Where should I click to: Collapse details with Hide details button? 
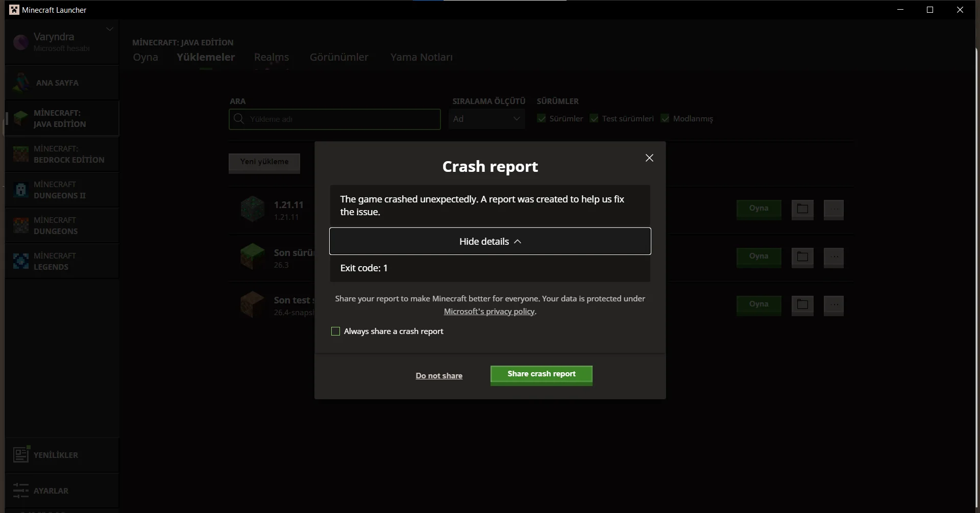click(x=490, y=241)
